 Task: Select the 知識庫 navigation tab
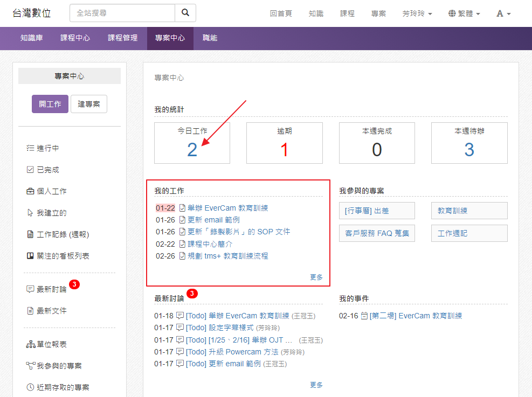click(32, 38)
